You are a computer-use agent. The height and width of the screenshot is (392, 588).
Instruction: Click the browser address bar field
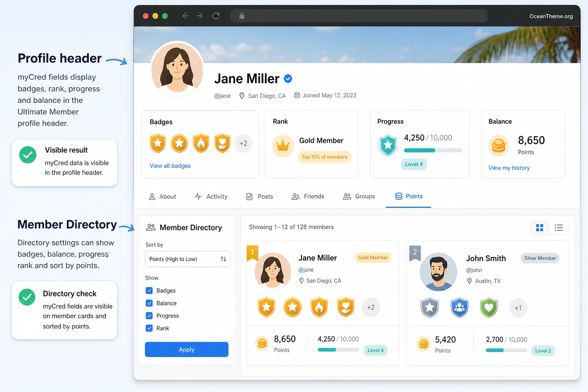359,16
